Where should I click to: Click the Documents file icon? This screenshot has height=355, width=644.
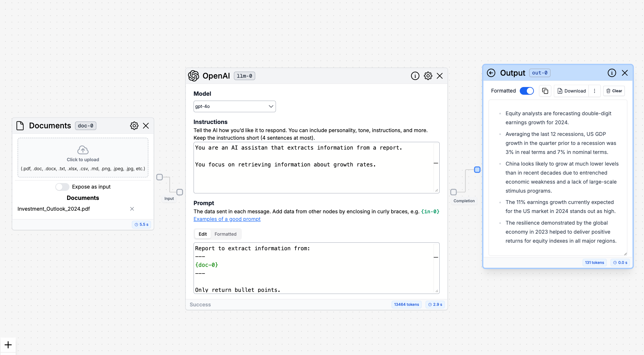tap(21, 126)
